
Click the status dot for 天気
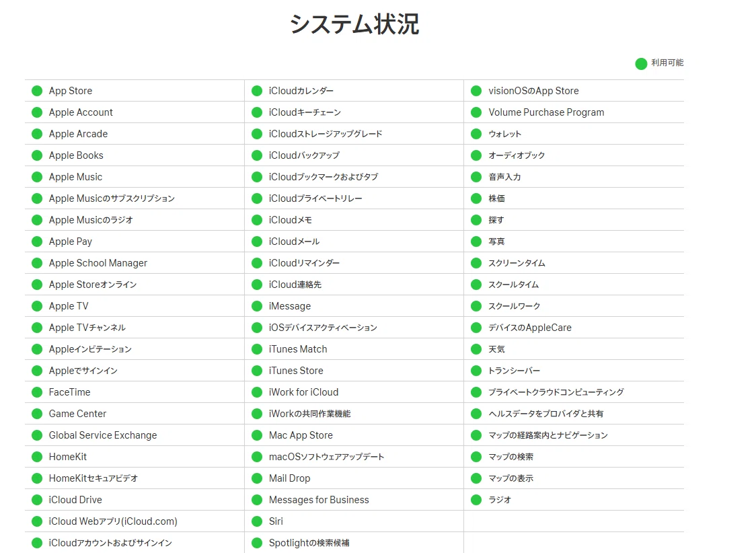coord(476,349)
